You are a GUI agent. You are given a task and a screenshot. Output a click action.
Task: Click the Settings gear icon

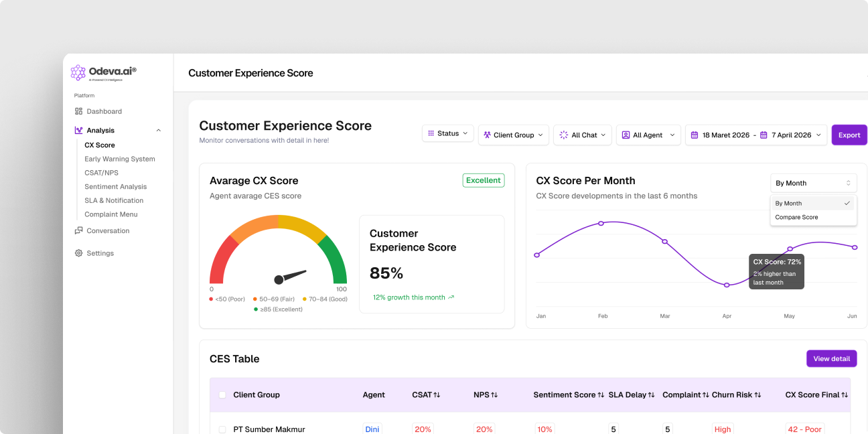(78, 253)
